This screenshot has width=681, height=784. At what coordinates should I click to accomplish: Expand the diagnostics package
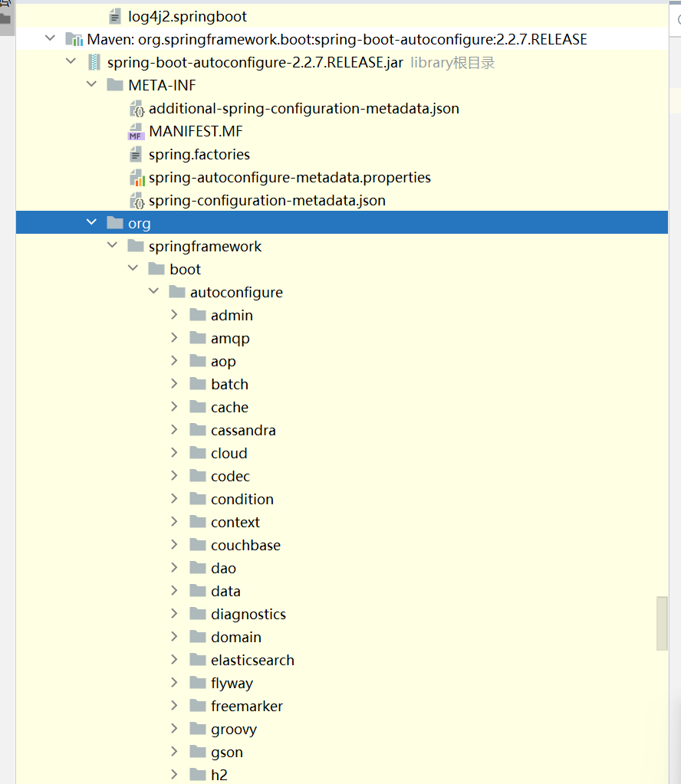pos(174,614)
